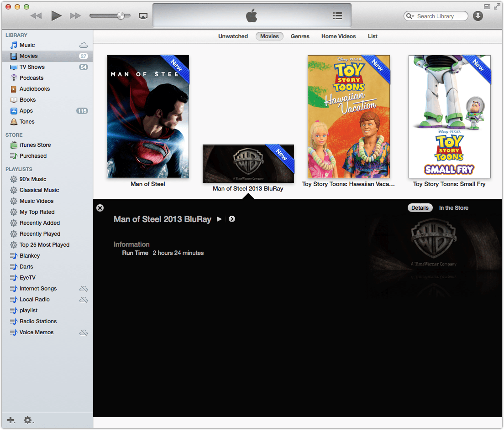Screen dimensions: 504x430
Task: Select the EyeTV playlist
Action: [47, 277]
